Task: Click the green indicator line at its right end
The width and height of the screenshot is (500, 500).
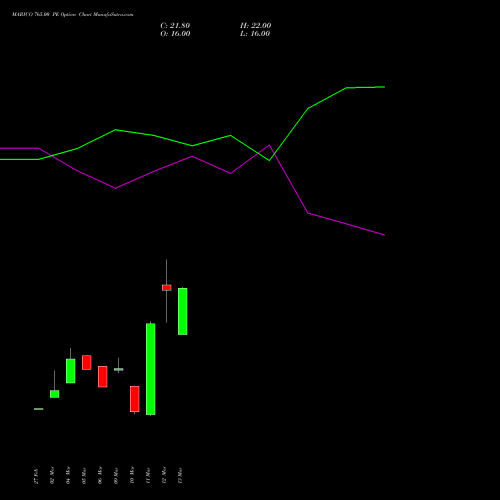Action: tap(383, 87)
